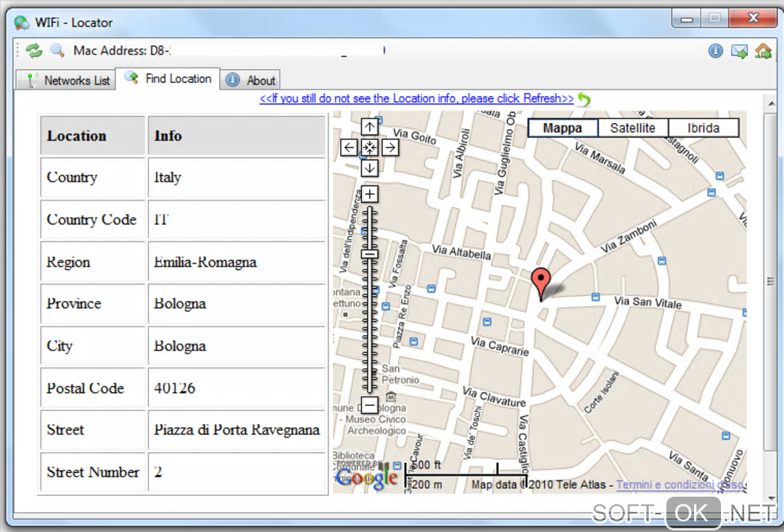Select the Mappa map type
The width and height of the screenshot is (784, 532).
pyautogui.click(x=563, y=128)
